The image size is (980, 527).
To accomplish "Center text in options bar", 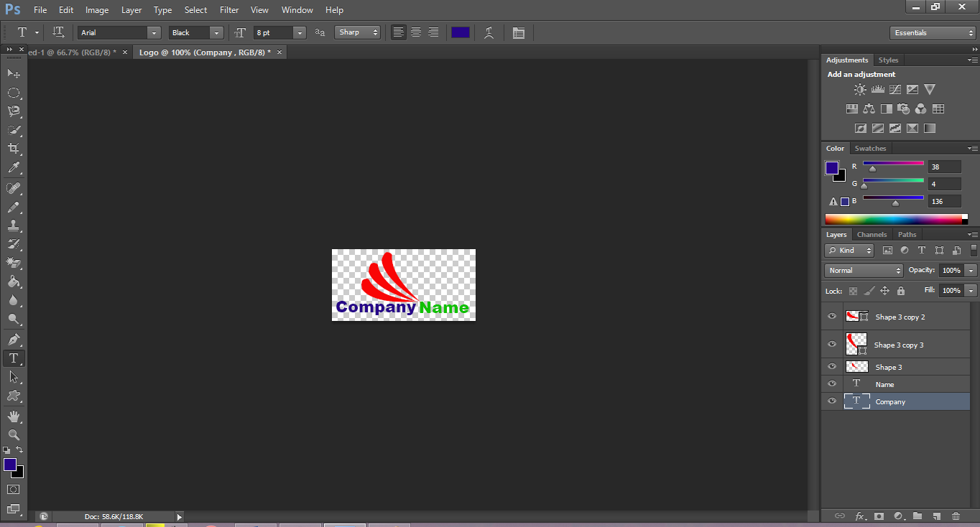I will tap(416, 32).
